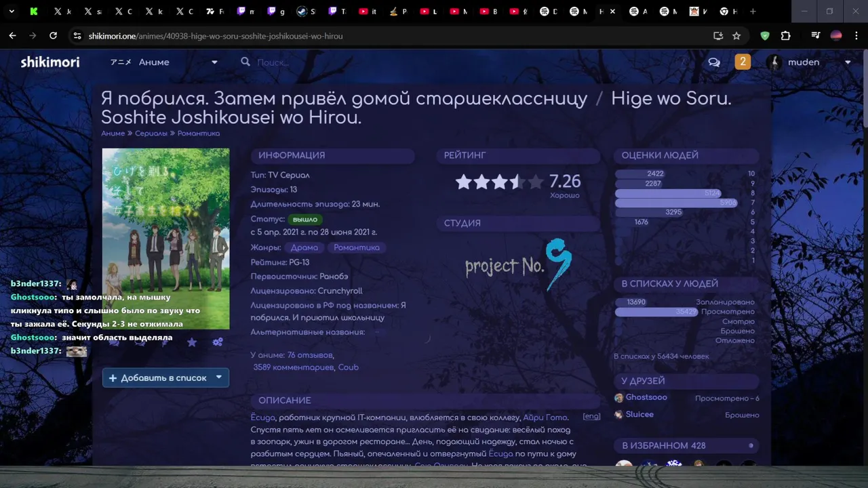Click the star rating widget
Viewport: 868px width, 488px height.
499,182
